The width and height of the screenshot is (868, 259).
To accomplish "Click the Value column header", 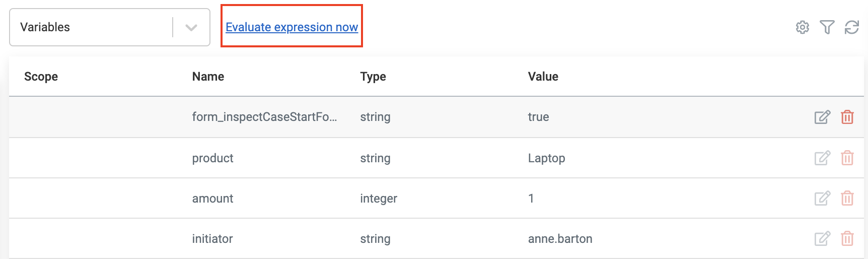I will click(543, 77).
